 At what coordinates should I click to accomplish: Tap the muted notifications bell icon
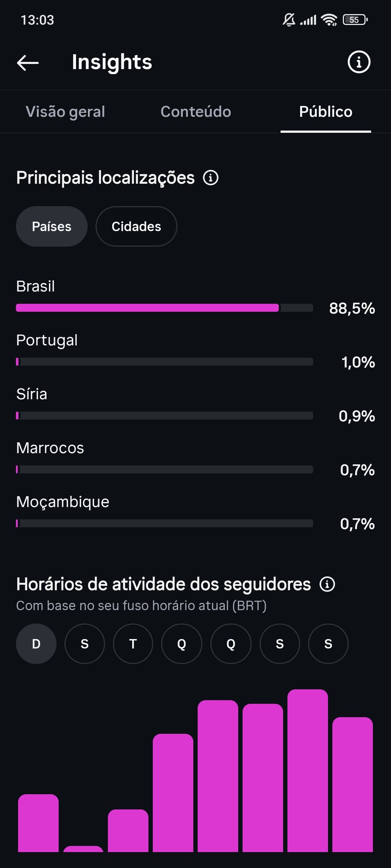pos(289,20)
